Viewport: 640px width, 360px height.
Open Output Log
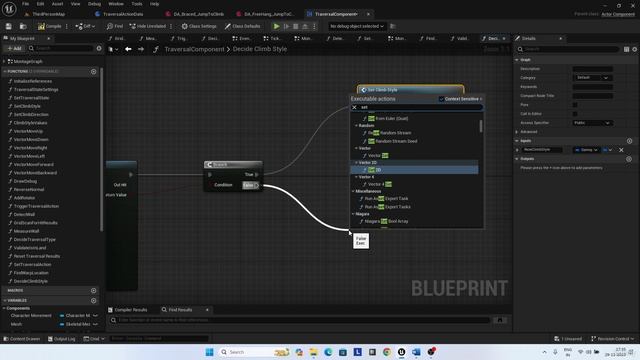[x=62, y=339]
